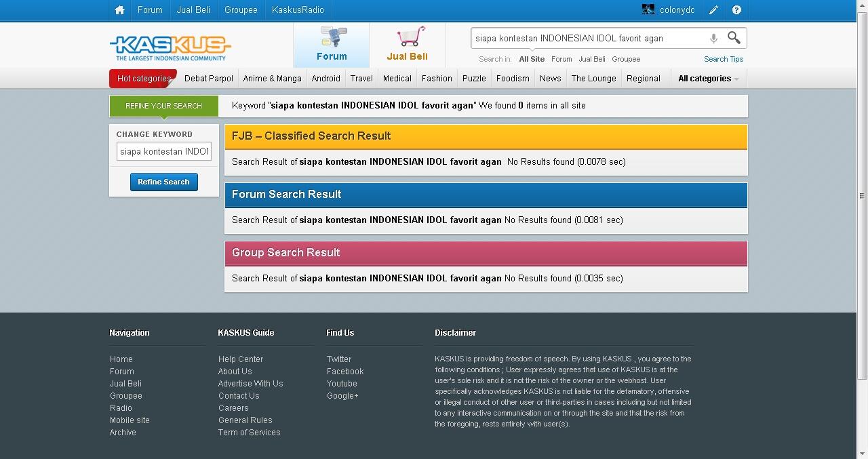868x459 pixels.
Task: Click the KASKUS logo
Action: pyautogui.click(x=170, y=47)
